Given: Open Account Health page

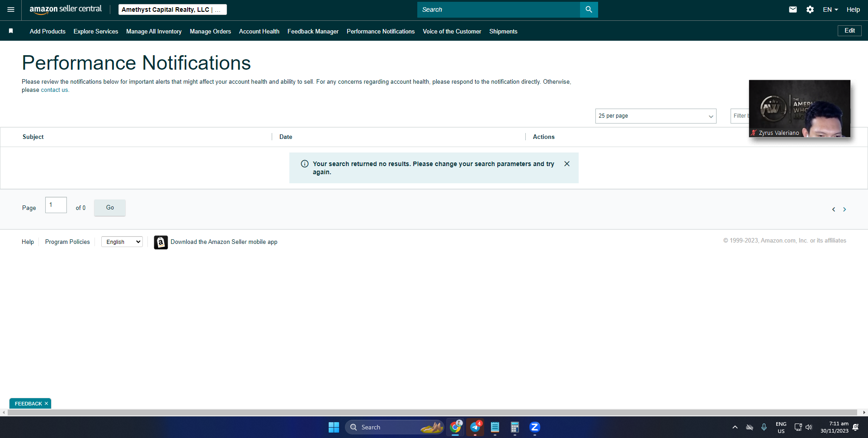Looking at the screenshot, I should click(x=259, y=31).
